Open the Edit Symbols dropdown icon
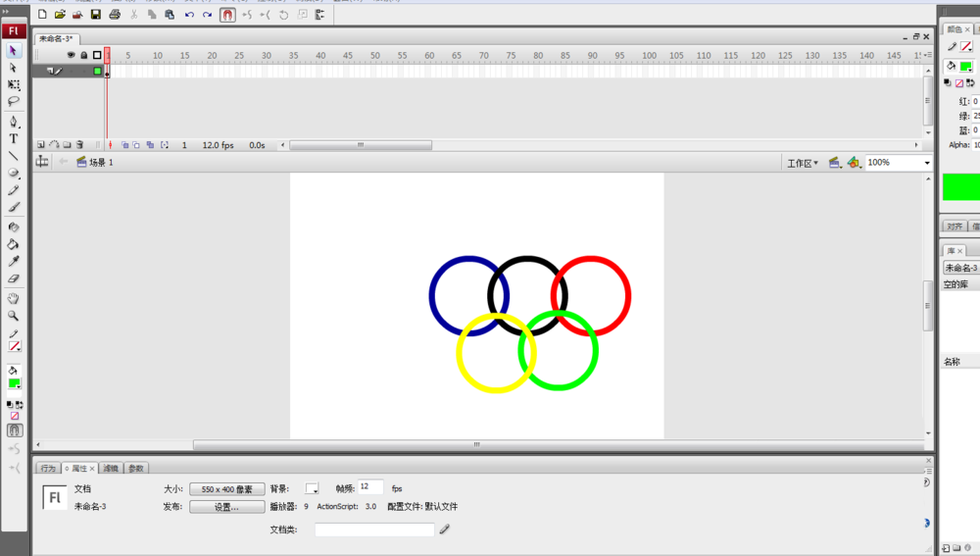 click(x=854, y=163)
